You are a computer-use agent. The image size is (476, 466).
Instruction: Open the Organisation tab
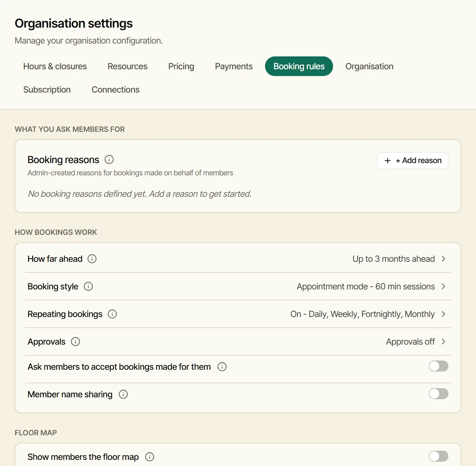(x=369, y=66)
